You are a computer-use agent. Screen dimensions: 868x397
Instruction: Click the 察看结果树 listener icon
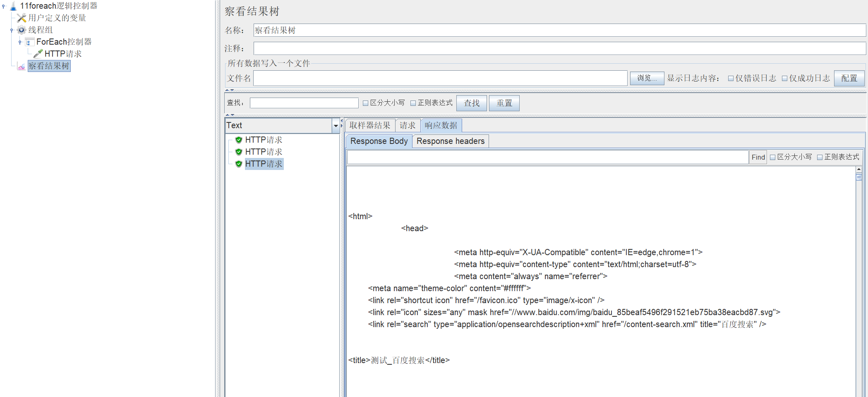pyautogui.click(x=21, y=66)
